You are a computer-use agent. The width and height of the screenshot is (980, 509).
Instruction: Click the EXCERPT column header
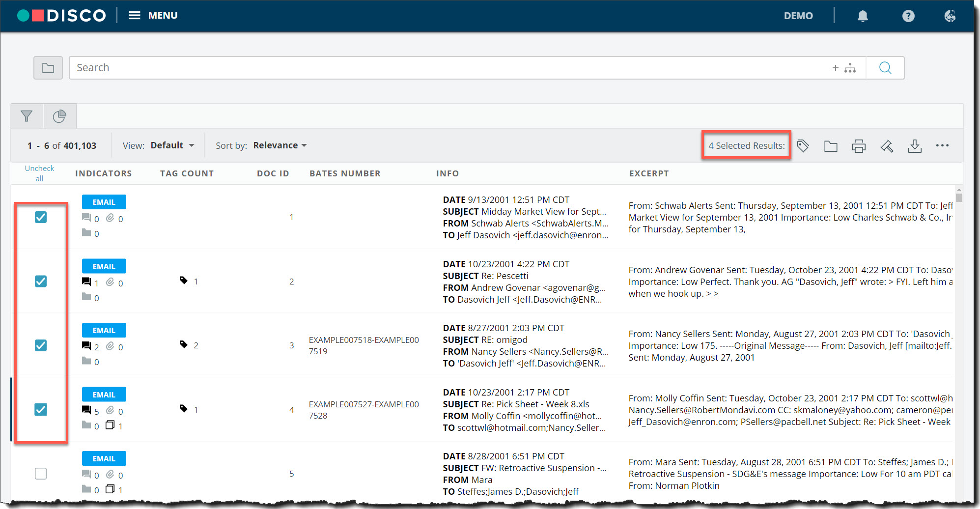[x=649, y=173]
